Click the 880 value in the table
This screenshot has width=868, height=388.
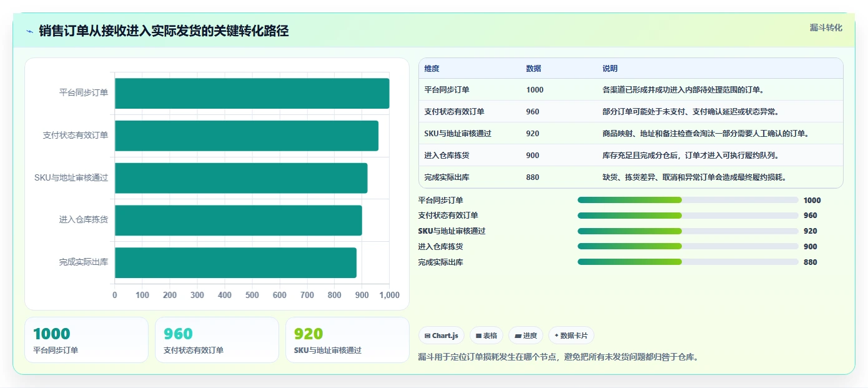pyautogui.click(x=533, y=177)
